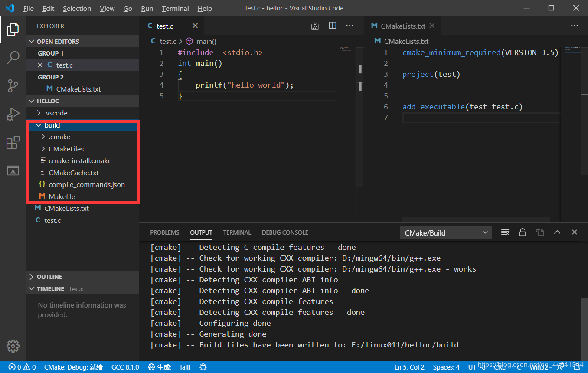The width and height of the screenshot is (588, 373).
Task: Open the E:/linux011/helloc/build link
Action: click(x=405, y=344)
